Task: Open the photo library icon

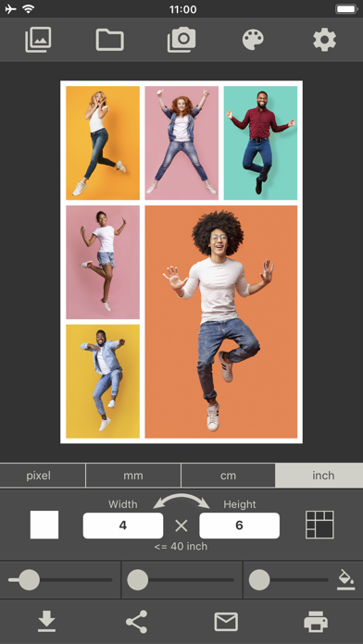Action: 38,40
